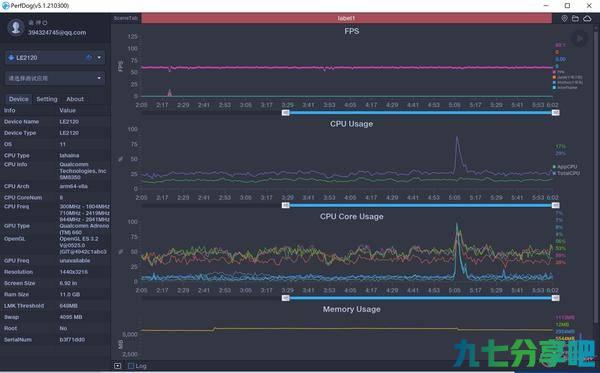Click the Value column header
This screenshot has height=373, width=600.
coord(67,110)
